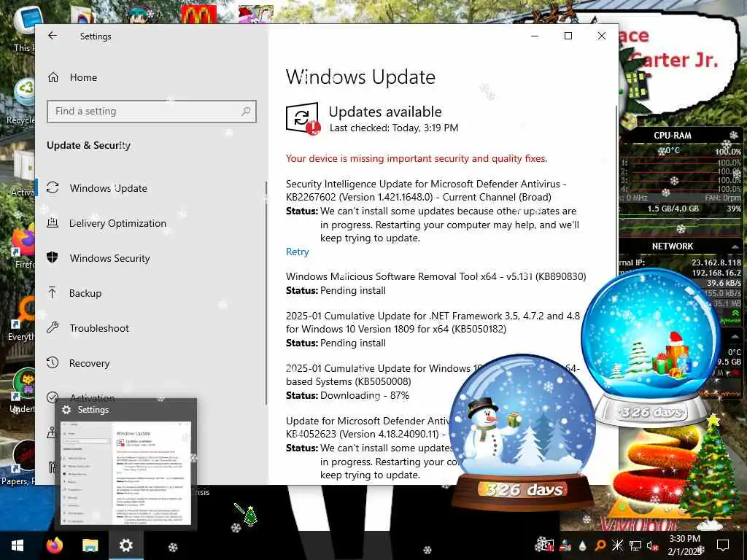Select Backup in the sidebar
The height and width of the screenshot is (560, 747).
click(x=85, y=293)
